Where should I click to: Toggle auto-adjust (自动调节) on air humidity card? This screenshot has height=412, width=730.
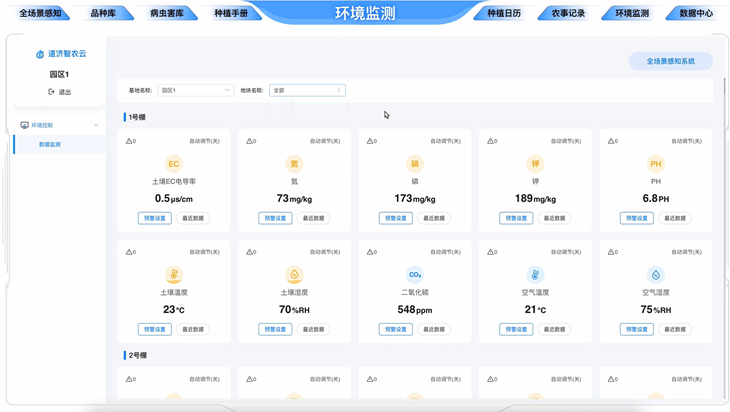[686, 252]
